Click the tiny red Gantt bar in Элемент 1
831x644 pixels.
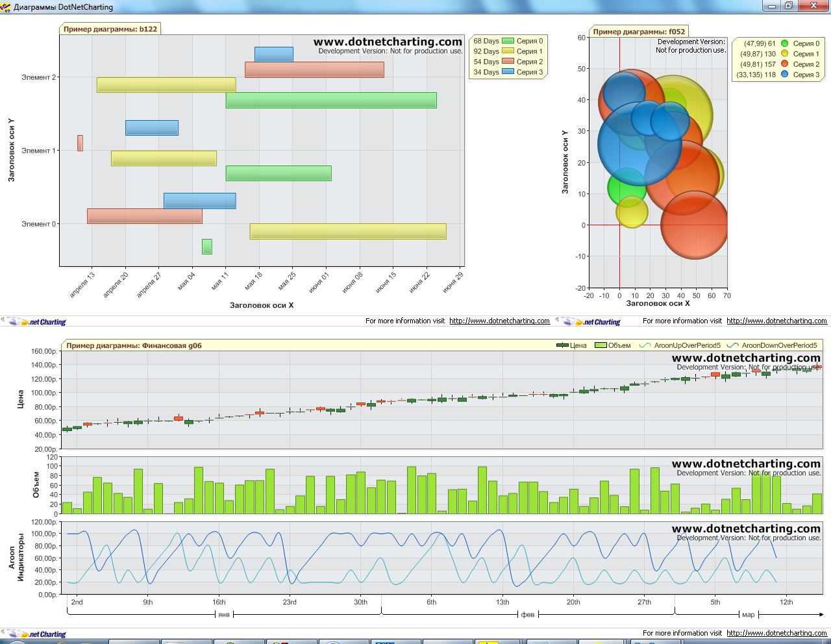click(80, 143)
